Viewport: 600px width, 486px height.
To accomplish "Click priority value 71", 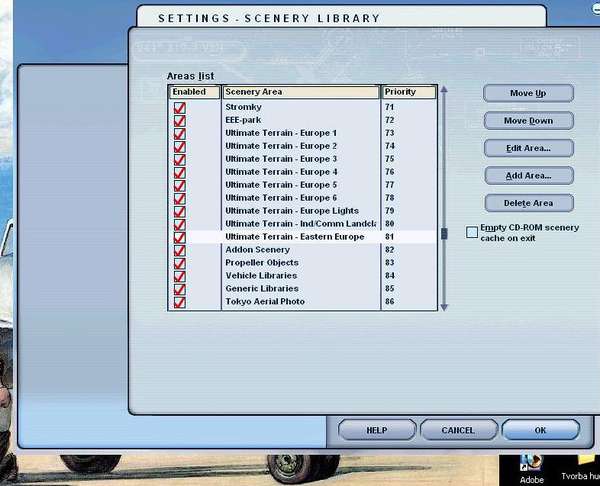I will 390,107.
